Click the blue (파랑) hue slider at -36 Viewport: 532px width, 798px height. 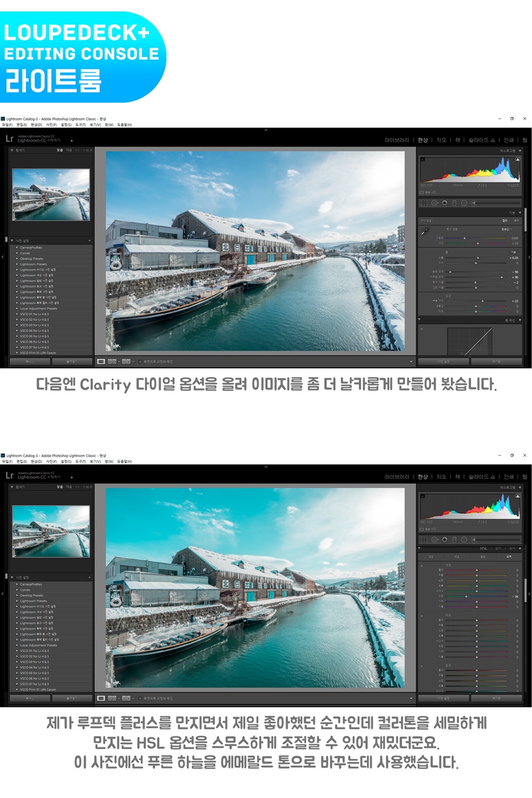point(466,596)
